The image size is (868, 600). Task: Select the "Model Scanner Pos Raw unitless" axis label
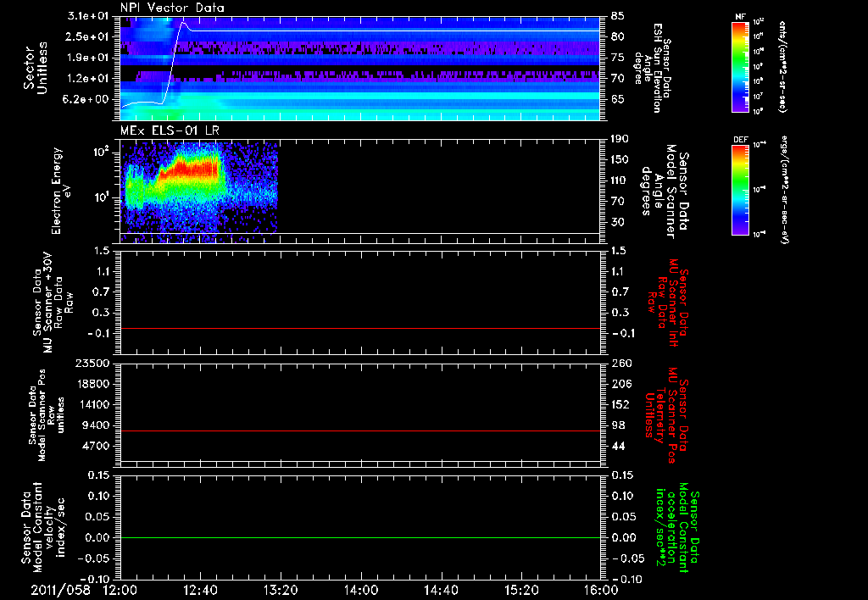point(47,415)
